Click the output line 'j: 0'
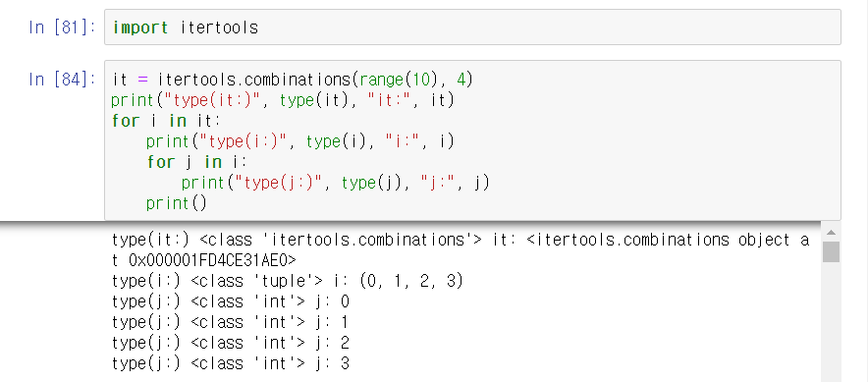868x382 pixels. [x=231, y=301]
